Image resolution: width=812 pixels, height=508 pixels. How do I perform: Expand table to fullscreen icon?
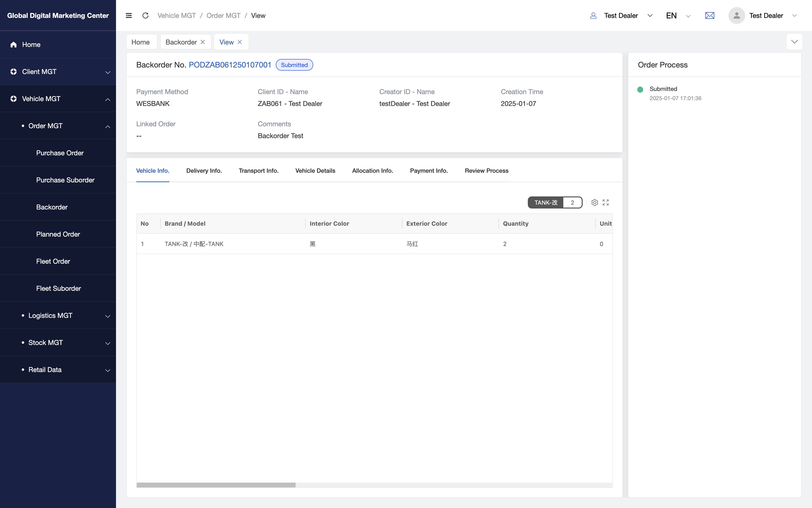606,202
